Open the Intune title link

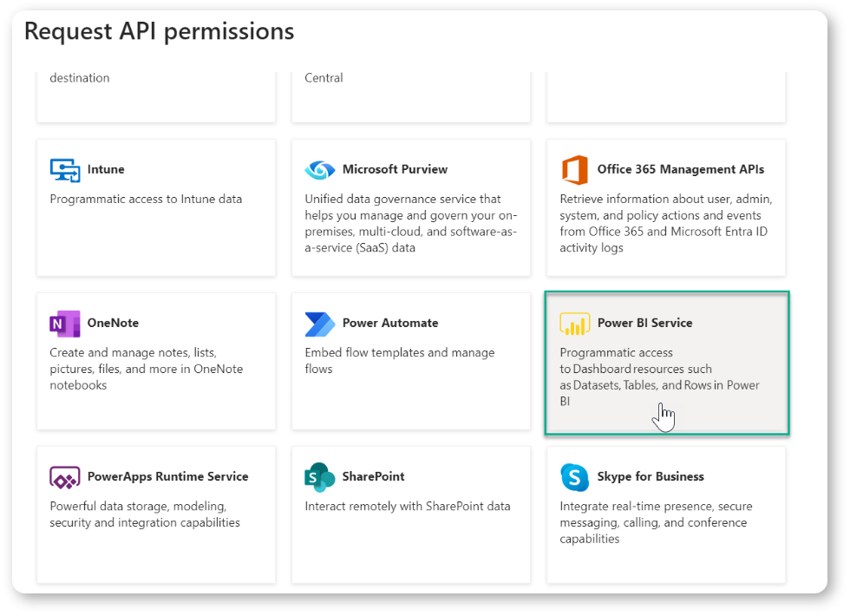tap(106, 169)
